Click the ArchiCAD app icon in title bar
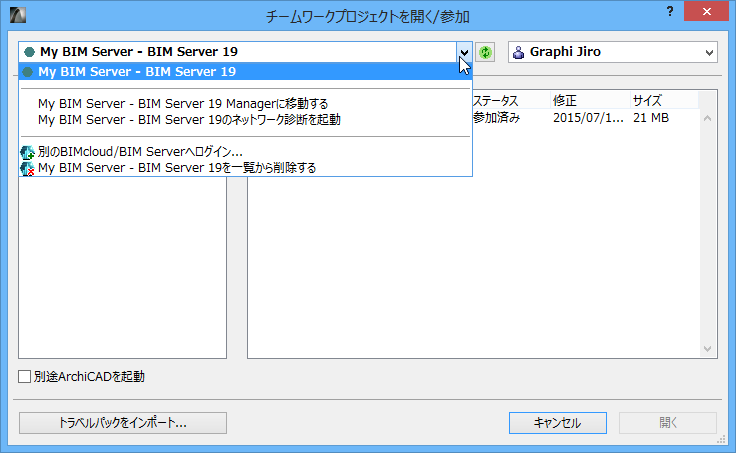This screenshot has width=736, height=453. pos(18,15)
